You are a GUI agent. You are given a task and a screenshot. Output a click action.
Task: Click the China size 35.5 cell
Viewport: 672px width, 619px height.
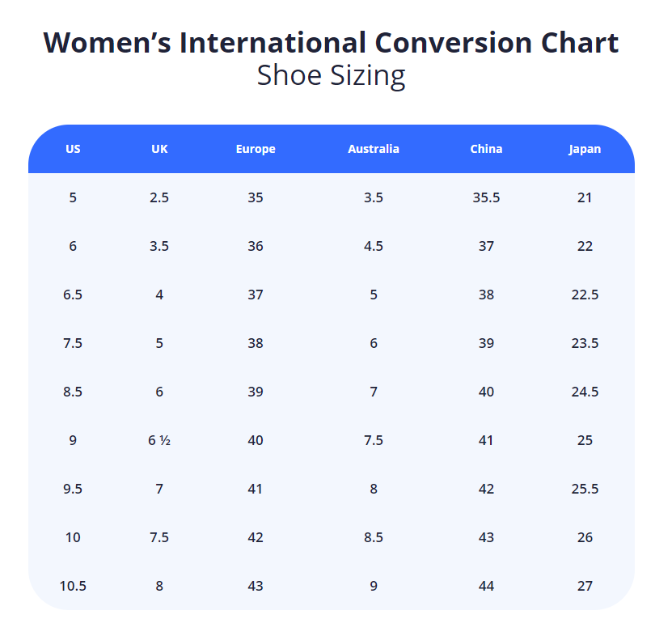pos(486,197)
